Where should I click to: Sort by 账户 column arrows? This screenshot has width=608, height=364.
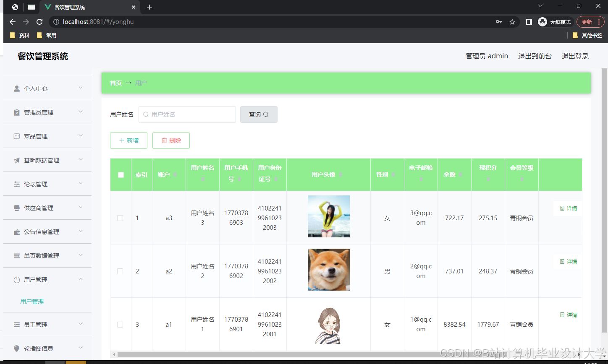(175, 174)
